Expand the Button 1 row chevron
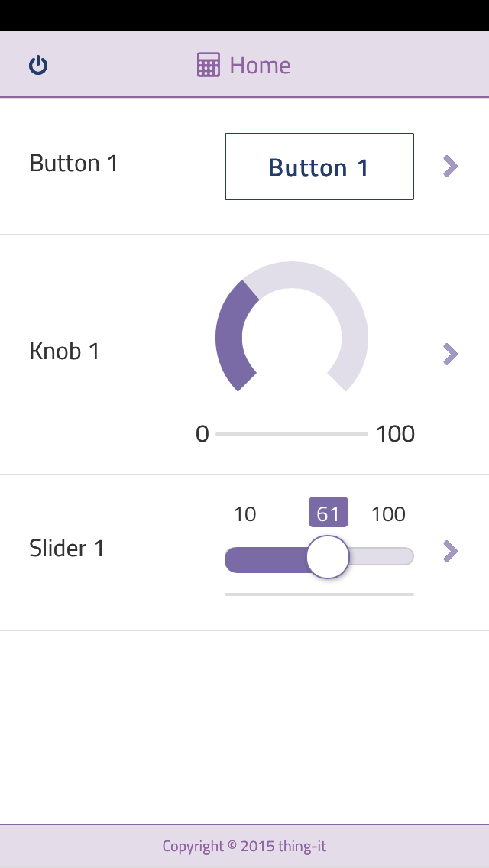This screenshot has width=489, height=868. click(451, 166)
